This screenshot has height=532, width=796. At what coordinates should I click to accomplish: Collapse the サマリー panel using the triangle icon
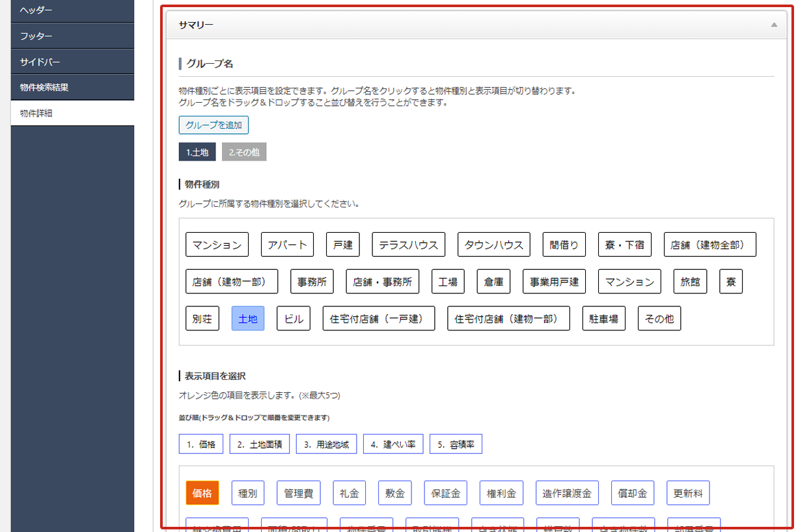click(x=773, y=25)
